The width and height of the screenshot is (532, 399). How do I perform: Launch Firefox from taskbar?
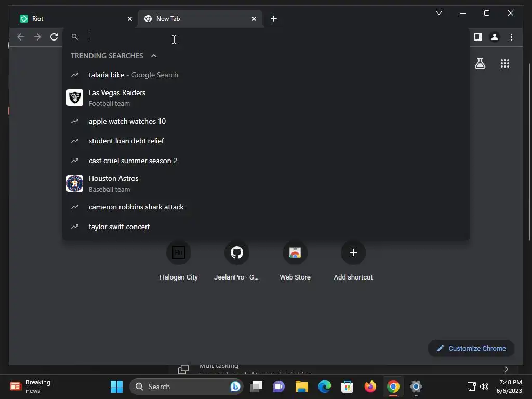(370, 387)
